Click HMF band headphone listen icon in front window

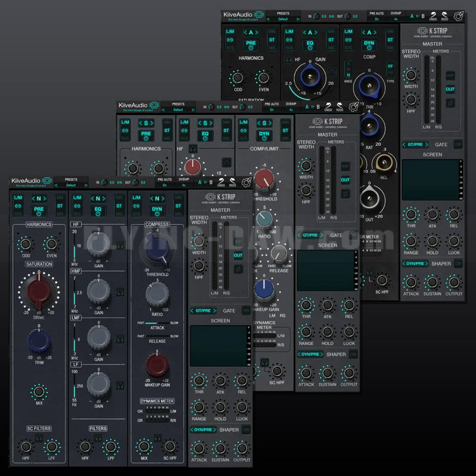point(120,292)
